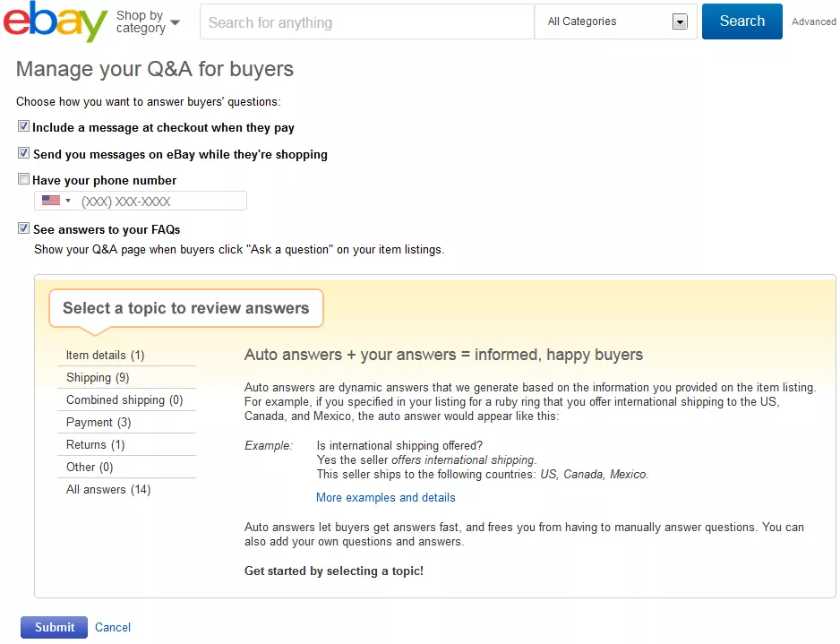Click the blue Search button

pyautogui.click(x=741, y=21)
